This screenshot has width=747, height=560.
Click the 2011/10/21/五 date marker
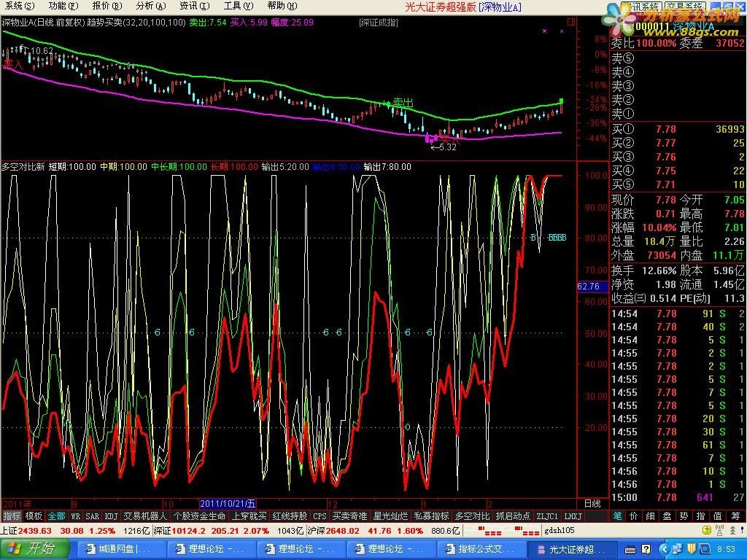pos(228,504)
